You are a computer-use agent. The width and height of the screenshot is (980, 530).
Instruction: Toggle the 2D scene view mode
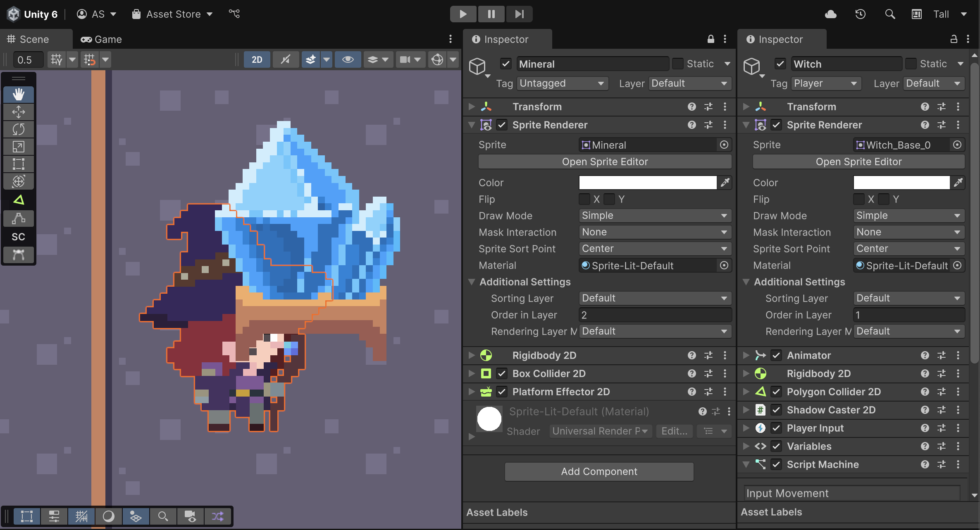point(257,59)
